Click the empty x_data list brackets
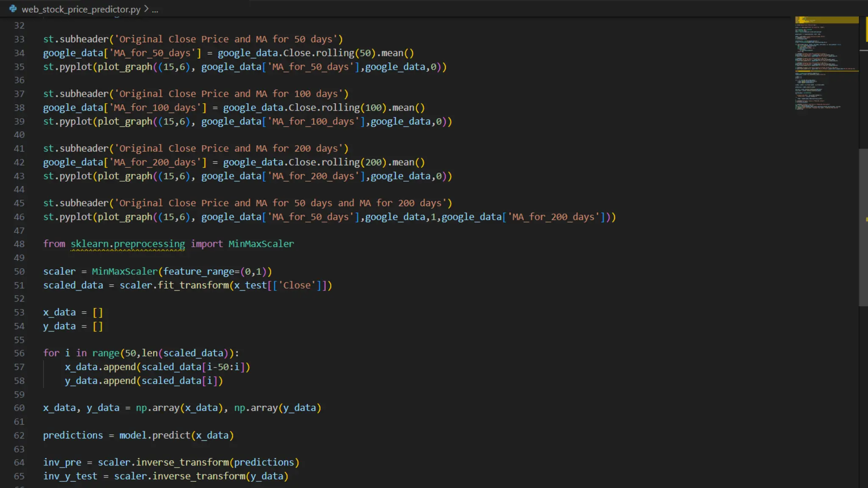 pyautogui.click(x=97, y=313)
